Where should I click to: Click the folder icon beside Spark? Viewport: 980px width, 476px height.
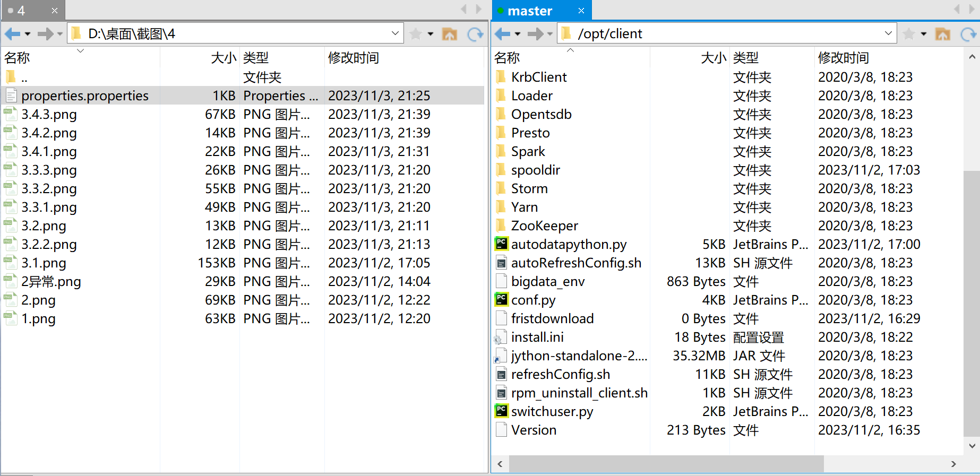pyautogui.click(x=501, y=151)
